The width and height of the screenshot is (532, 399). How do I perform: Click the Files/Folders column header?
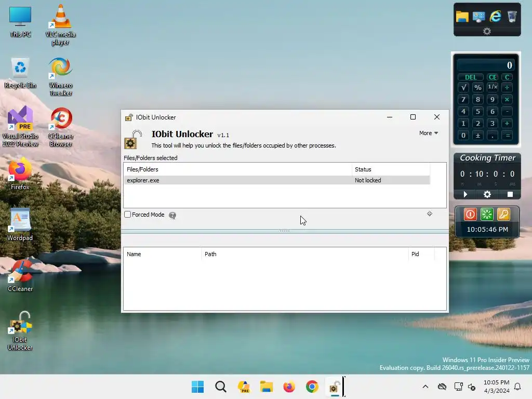[x=238, y=169]
